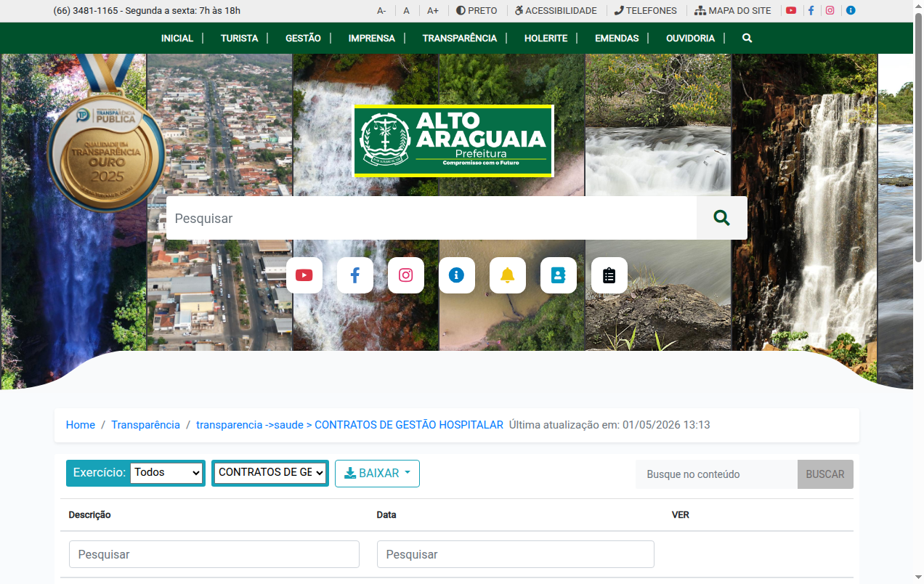The image size is (924, 584).
Task: Reset font size with the A button
Action: 407,11
